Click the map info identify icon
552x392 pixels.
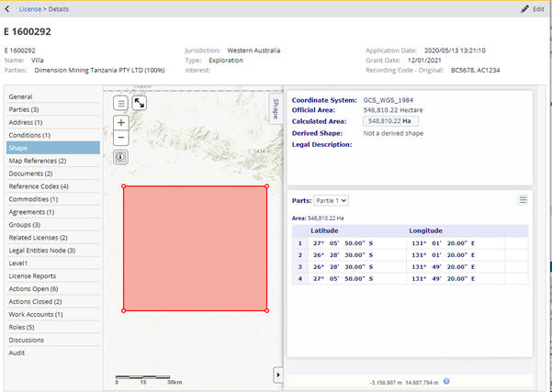(x=120, y=157)
